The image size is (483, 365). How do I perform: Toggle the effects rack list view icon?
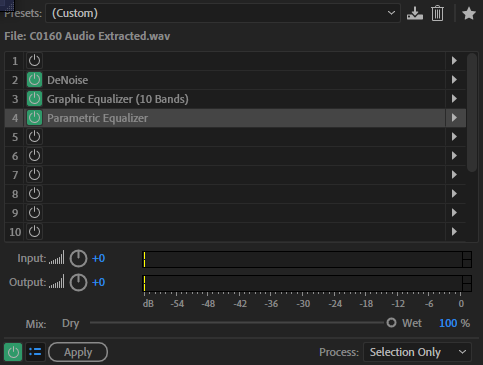35,352
